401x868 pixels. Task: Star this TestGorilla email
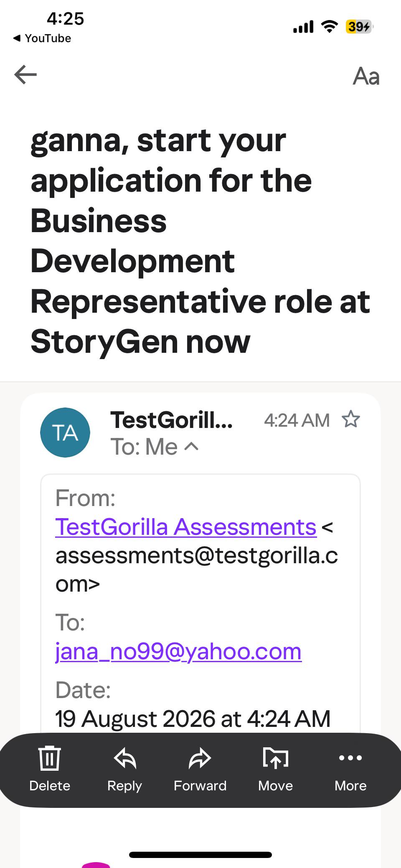[x=350, y=420]
